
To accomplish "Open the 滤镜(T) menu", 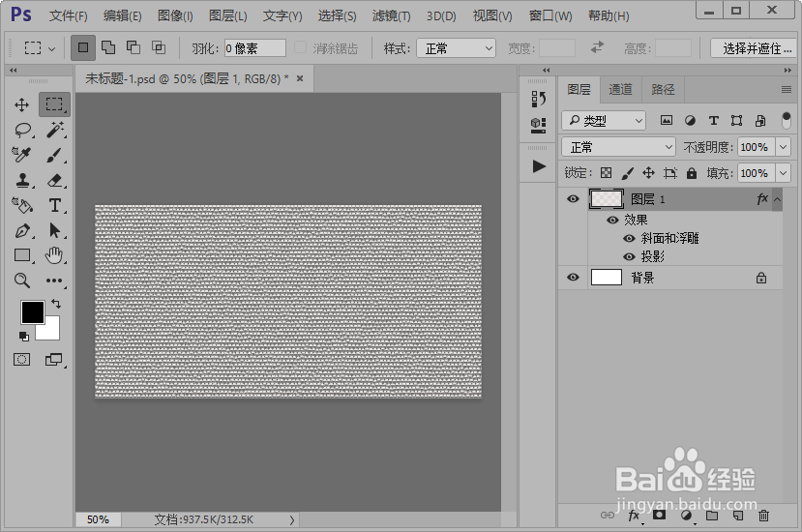I will click(x=391, y=15).
